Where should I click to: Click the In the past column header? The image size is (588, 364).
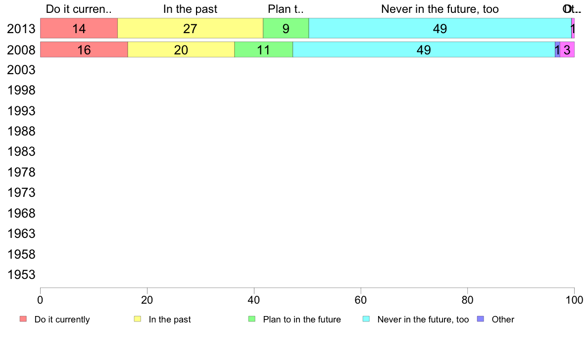[x=190, y=9]
